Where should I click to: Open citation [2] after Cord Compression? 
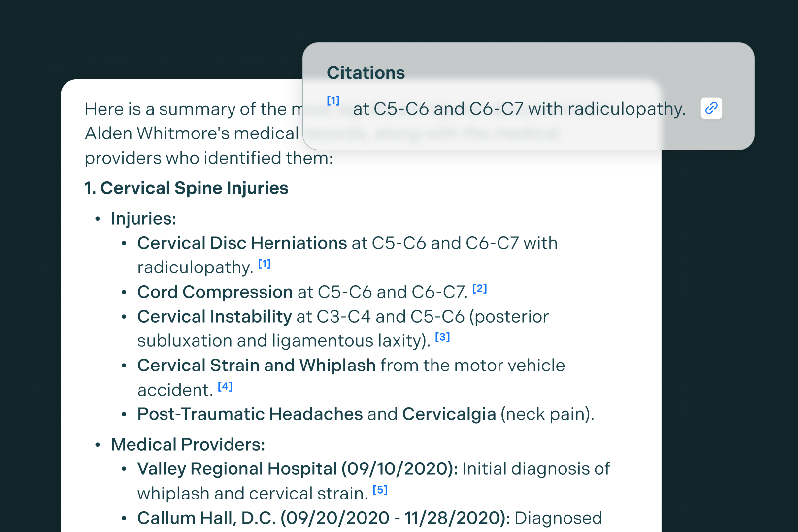click(x=480, y=289)
